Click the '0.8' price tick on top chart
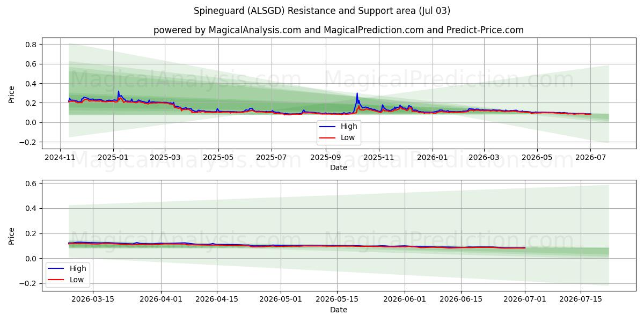Viewport: 644px width, 322px height. tap(31, 45)
